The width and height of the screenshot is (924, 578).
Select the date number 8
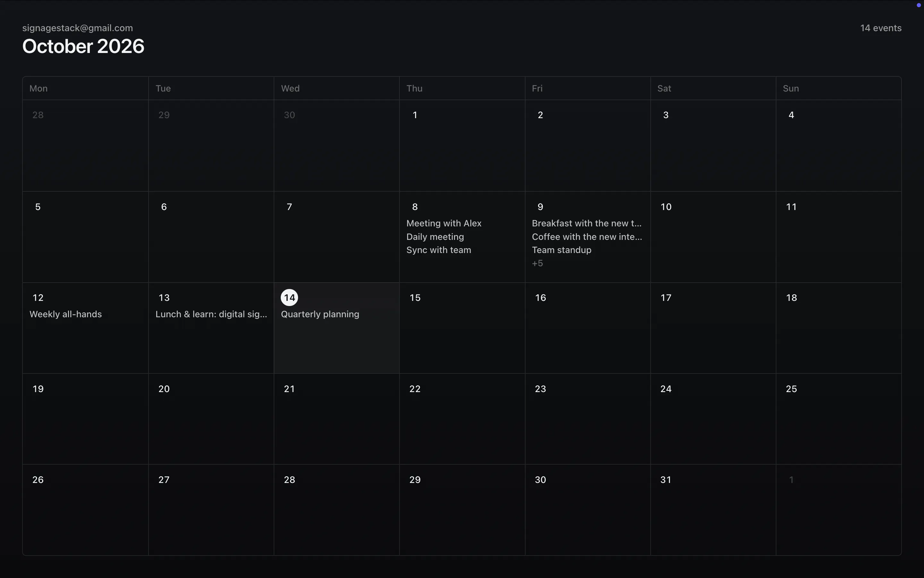pyautogui.click(x=415, y=207)
